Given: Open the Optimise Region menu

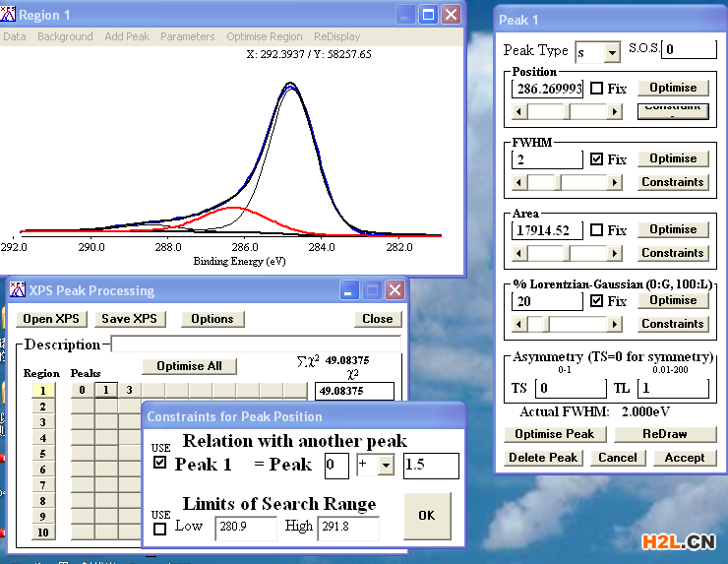Looking at the screenshot, I should pos(265,36).
